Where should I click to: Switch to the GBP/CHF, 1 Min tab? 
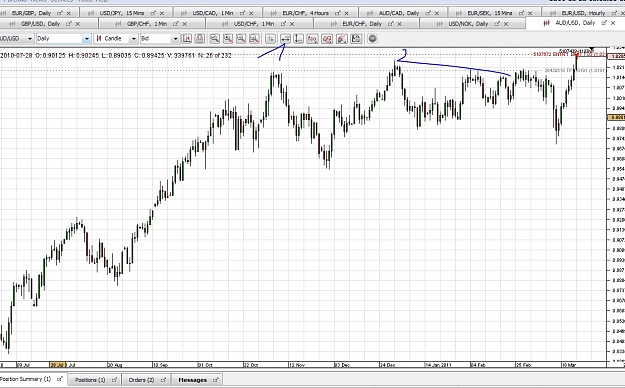point(147,24)
